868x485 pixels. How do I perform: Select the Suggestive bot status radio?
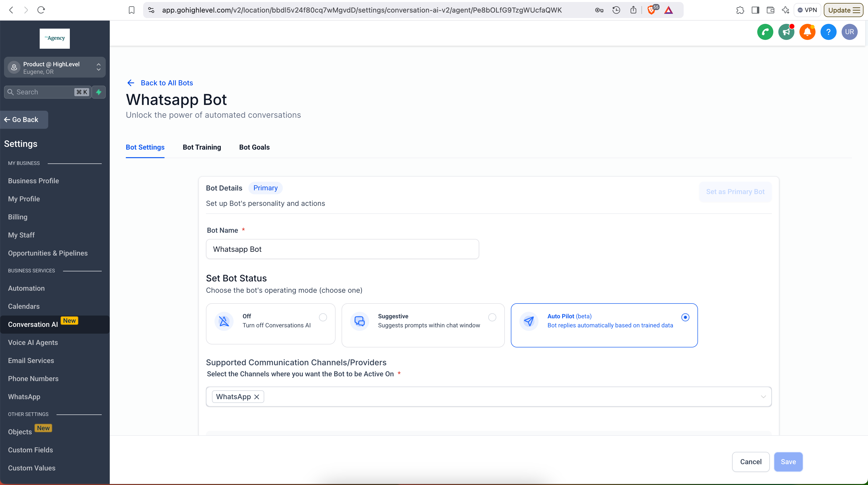pyautogui.click(x=492, y=317)
